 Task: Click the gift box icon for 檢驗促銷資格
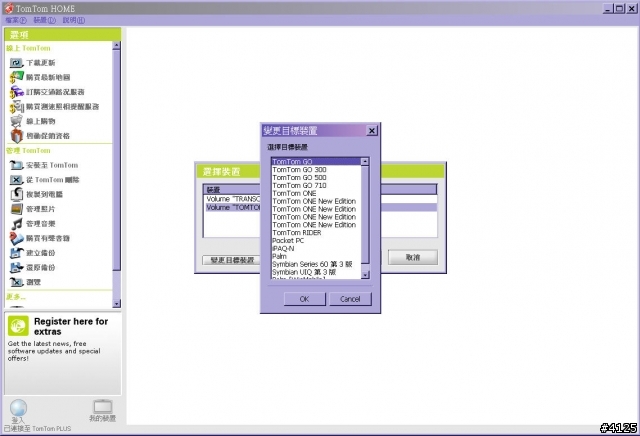click(x=16, y=136)
